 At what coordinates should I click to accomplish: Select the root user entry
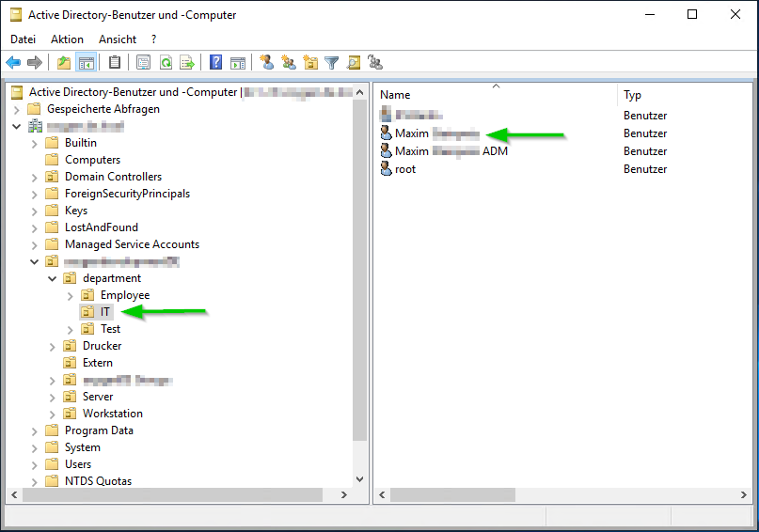point(405,169)
